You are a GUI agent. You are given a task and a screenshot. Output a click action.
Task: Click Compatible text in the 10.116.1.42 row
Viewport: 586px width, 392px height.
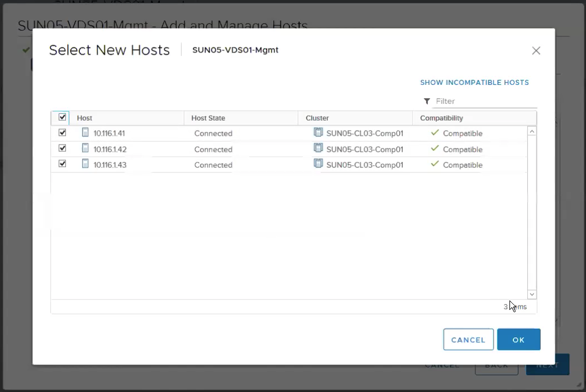point(463,150)
